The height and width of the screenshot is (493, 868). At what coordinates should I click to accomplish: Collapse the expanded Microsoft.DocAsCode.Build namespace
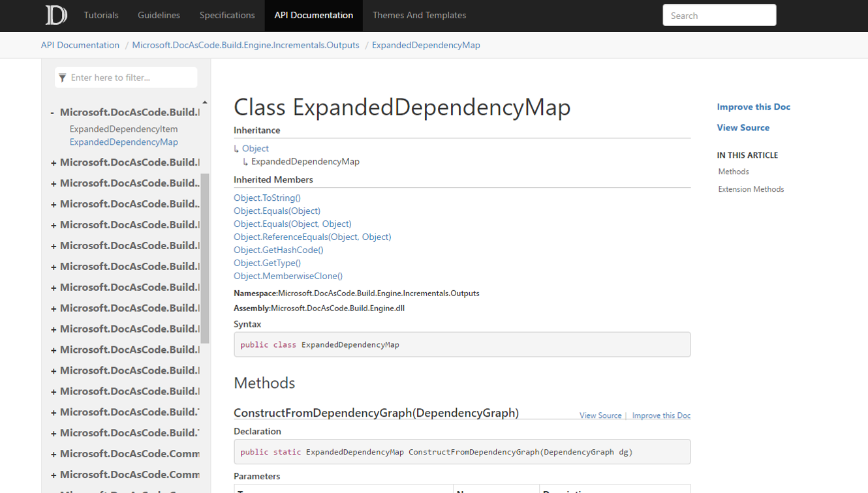tap(52, 112)
